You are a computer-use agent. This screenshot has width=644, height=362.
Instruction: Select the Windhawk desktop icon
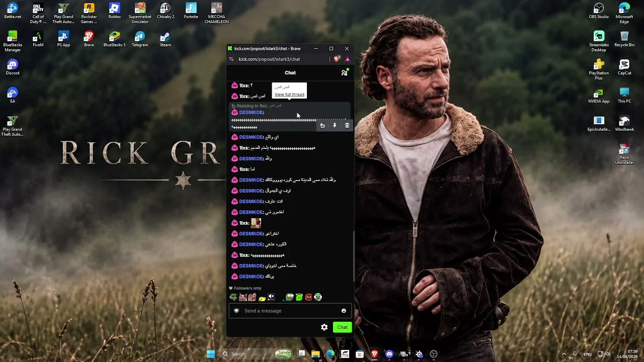[x=624, y=124]
